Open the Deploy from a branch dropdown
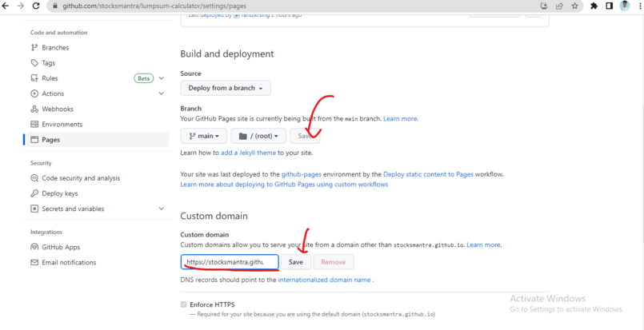Image resolution: width=644 pixels, height=330 pixels. tap(226, 88)
